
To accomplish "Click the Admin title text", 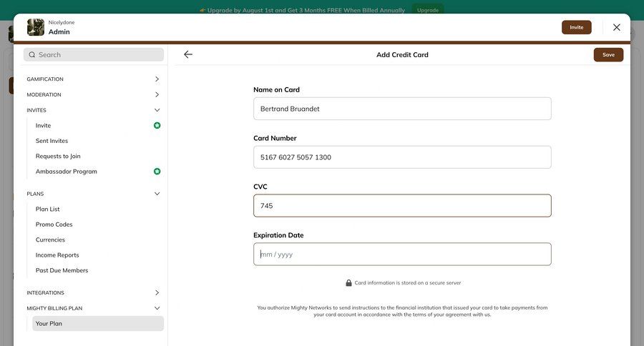I will (x=59, y=32).
